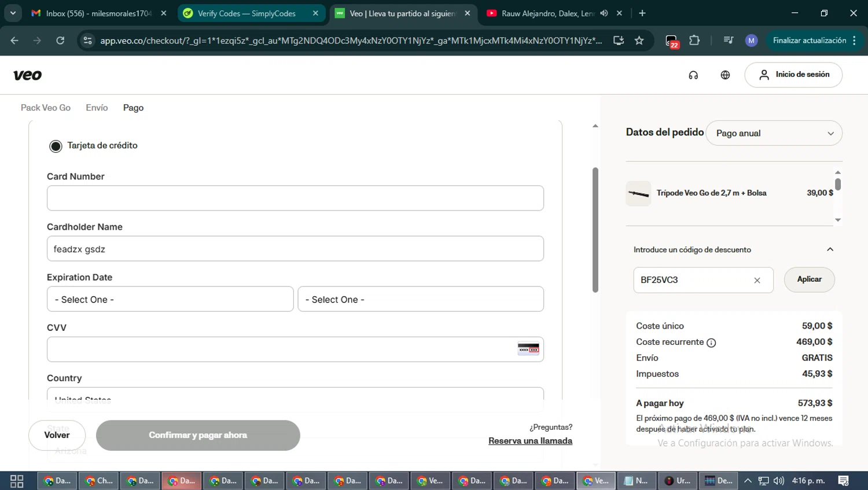This screenshot has width=868, height=490.
Task: Click the browser back arrow
Action: 14,40
